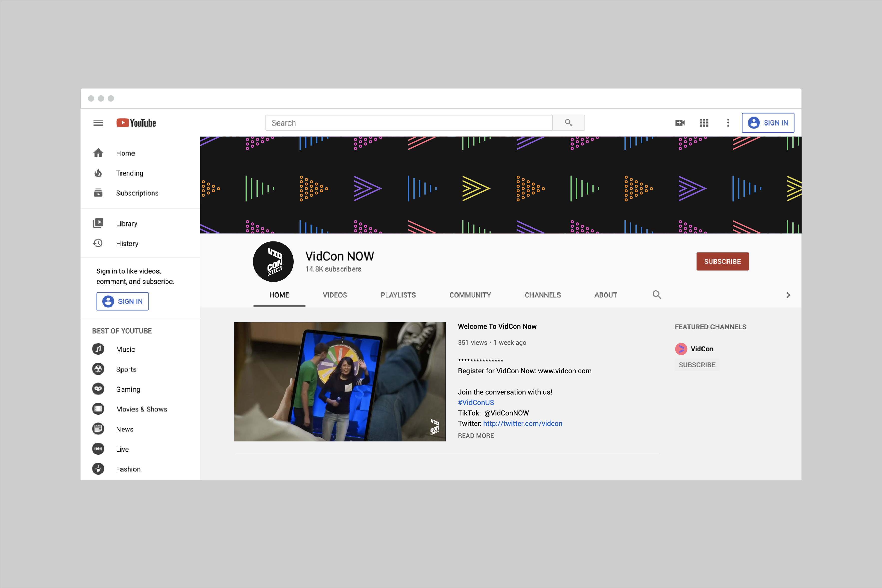This screenshot has height=588, width=882.
Task: Switch to the PLAYLISTS tab
Action: 398,295
